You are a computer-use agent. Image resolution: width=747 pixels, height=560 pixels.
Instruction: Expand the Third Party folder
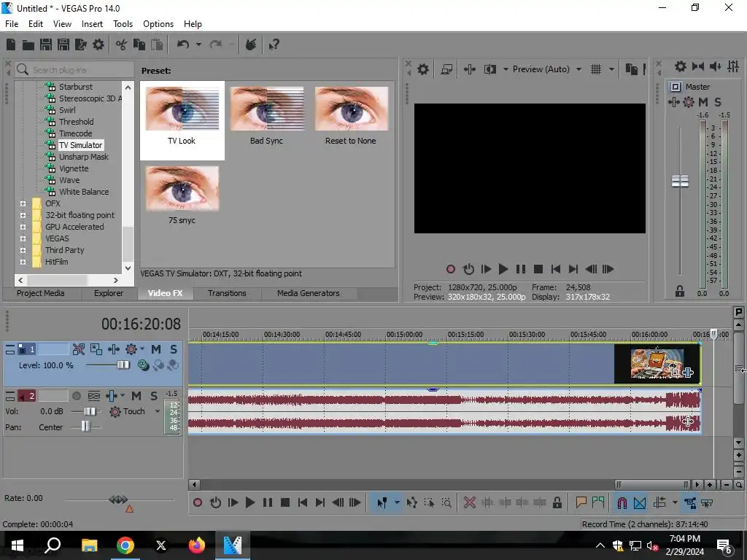coord(23,250)
